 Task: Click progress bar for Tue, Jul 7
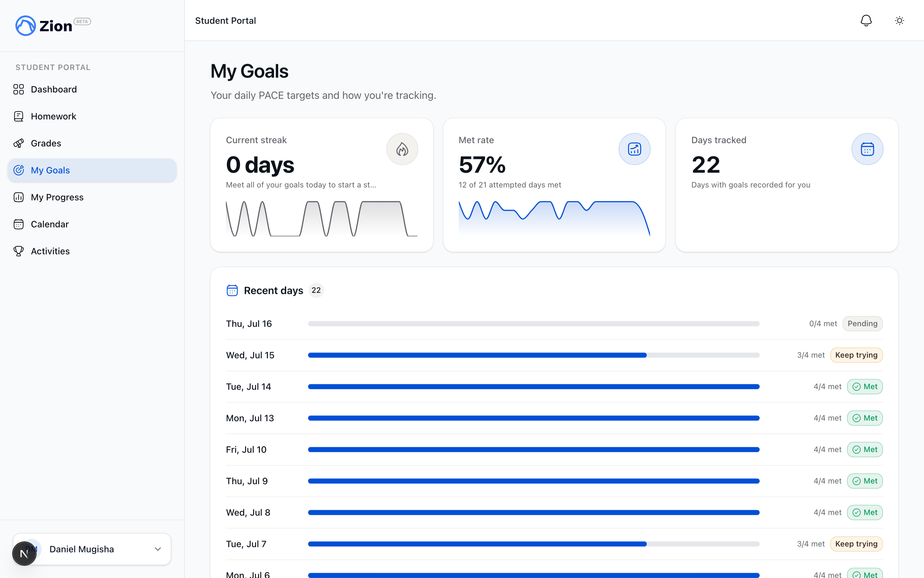(x=534, y=544)
